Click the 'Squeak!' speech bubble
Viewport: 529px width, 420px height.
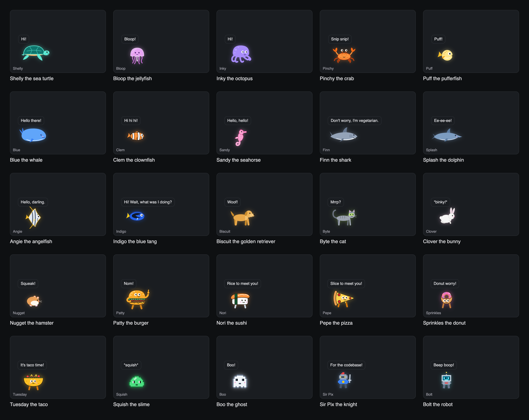tap(28, 284)
